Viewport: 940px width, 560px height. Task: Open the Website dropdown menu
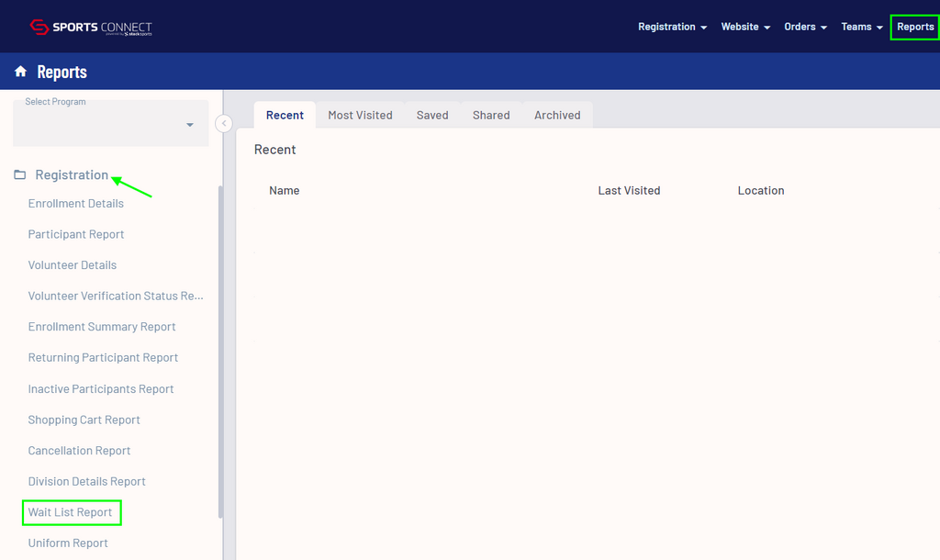744,27
